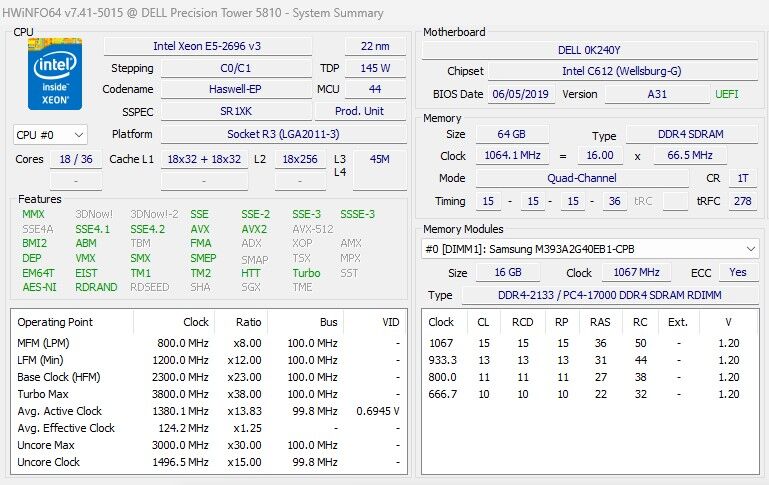Click the VMX feature label
Viewport: 769px width, 485px height.
85,258
